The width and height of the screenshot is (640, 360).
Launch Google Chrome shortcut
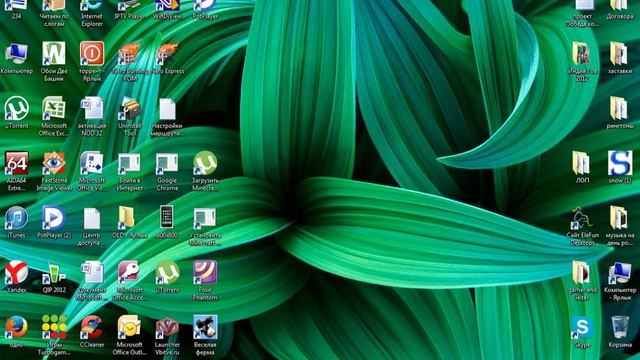click(167, 172)
